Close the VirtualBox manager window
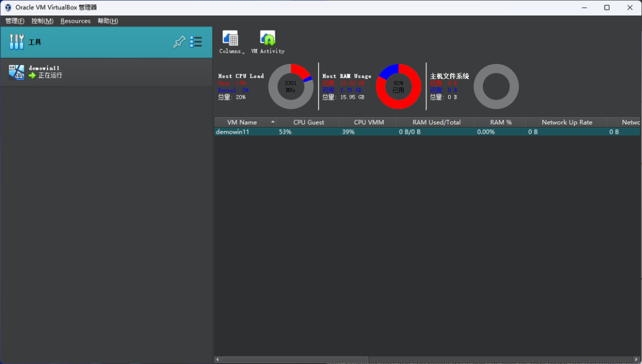Screen dimensions: 642x364 [630, 7]
